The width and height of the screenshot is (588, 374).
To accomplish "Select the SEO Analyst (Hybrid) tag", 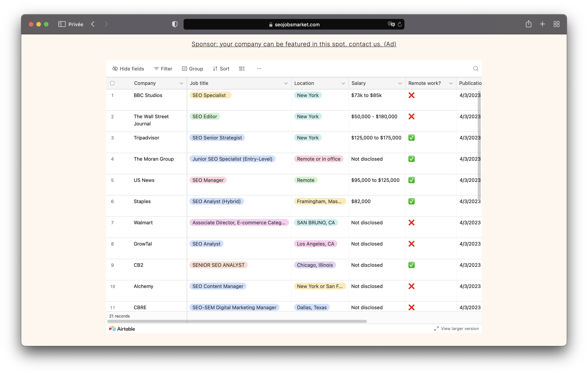I will click(217, 201).
